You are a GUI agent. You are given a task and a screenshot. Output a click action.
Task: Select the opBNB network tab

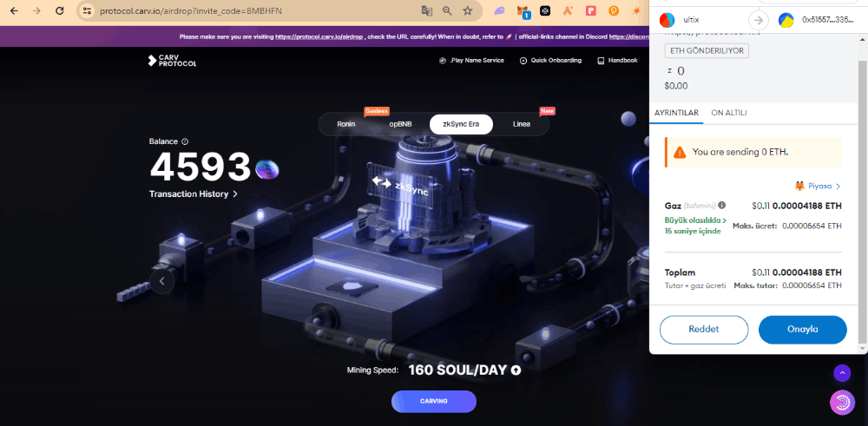[x=400, y=124]
